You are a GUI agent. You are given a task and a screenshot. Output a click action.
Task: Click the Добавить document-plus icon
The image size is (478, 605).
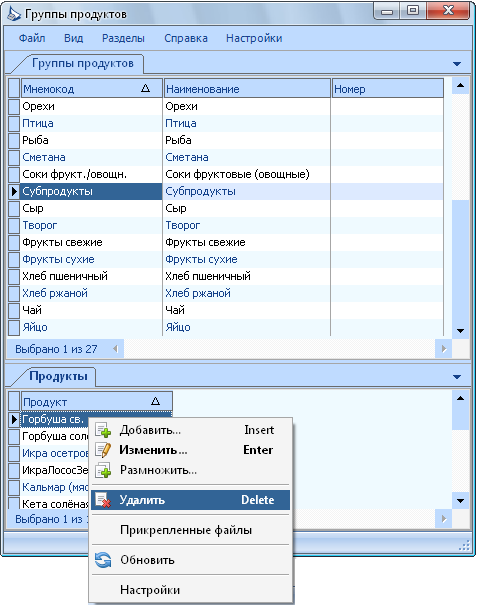[103, 430]
